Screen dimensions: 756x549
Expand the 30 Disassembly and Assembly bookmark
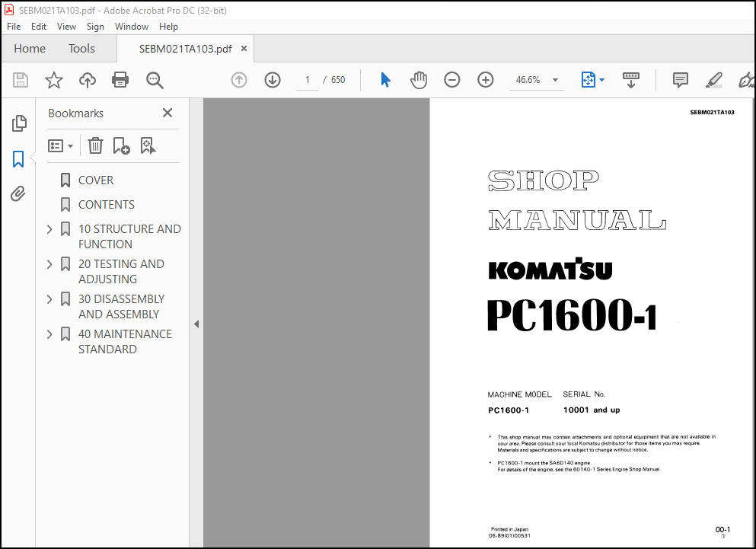(49, 299)
